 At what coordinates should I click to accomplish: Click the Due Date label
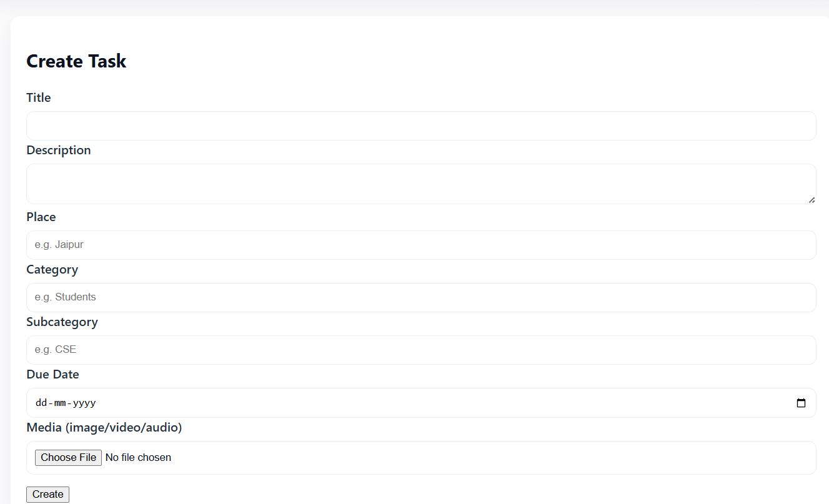pyautogui.click(x=52, y=374)
